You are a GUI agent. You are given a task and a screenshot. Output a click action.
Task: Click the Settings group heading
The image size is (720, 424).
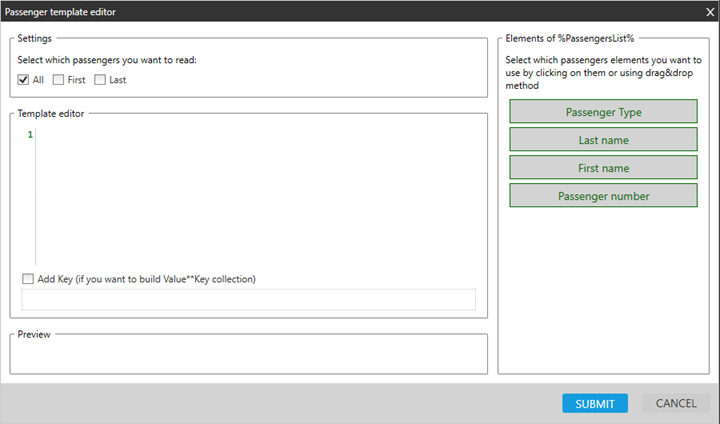(35, 38)
